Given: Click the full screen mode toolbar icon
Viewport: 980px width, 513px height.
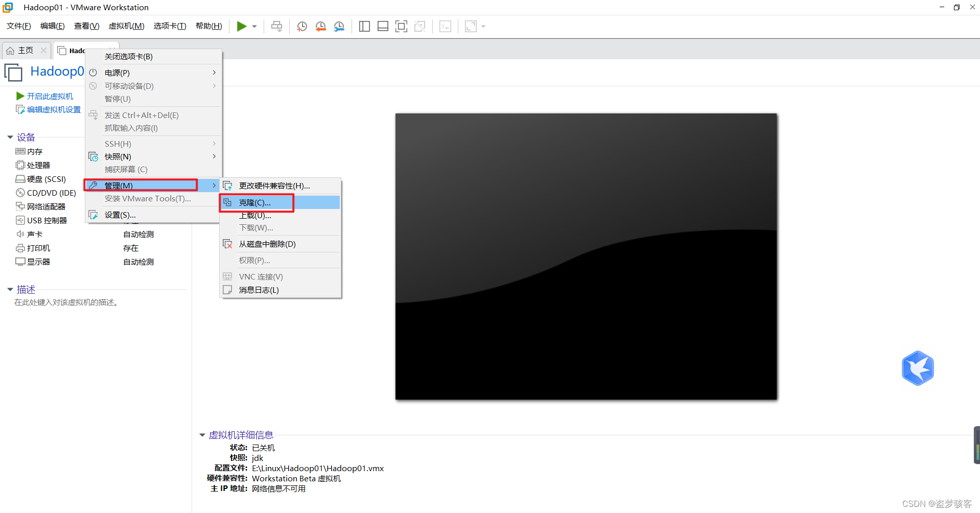Looking at the screenshot, I should pos(402,26).
